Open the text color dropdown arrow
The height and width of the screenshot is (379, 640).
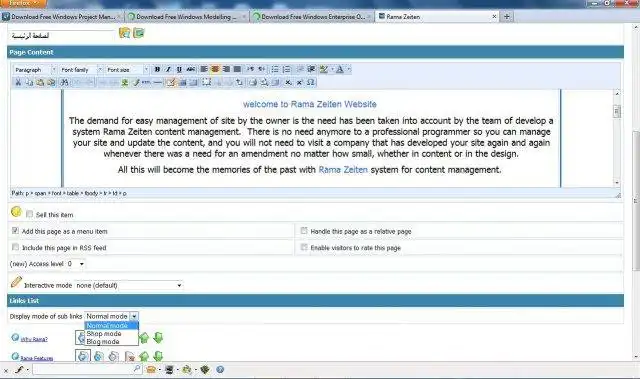click(x=349, y=69)
